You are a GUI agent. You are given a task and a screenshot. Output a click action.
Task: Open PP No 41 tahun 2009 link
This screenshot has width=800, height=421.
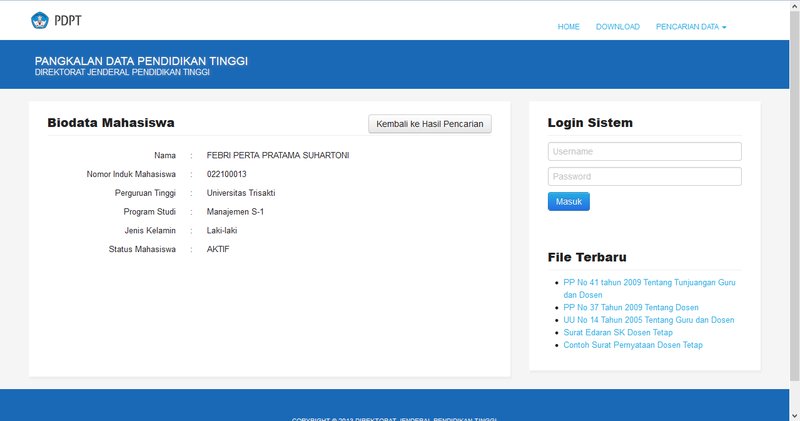pos(649,288)
